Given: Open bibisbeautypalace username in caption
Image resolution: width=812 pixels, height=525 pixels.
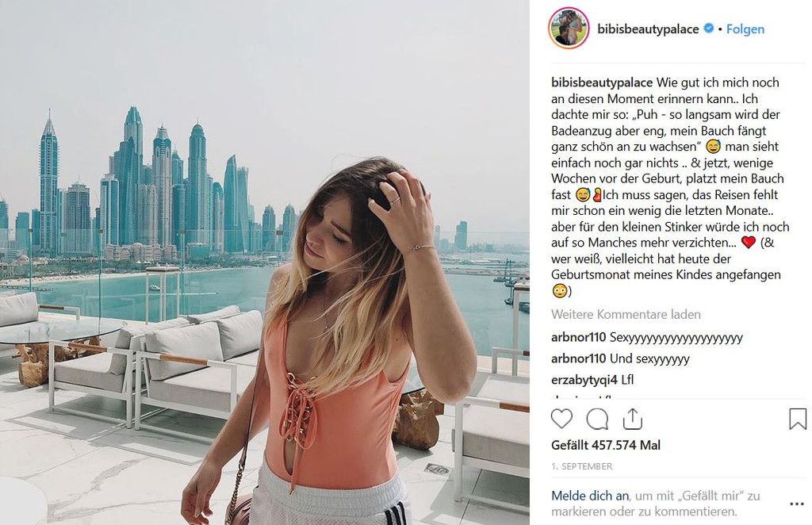Looking at the screenshot, I should coord(602,82).
